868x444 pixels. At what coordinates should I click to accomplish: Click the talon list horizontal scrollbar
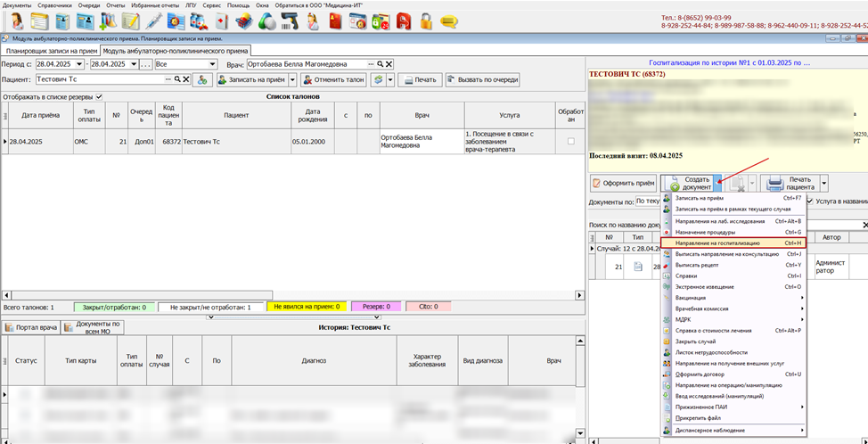(x=293, y=295)
